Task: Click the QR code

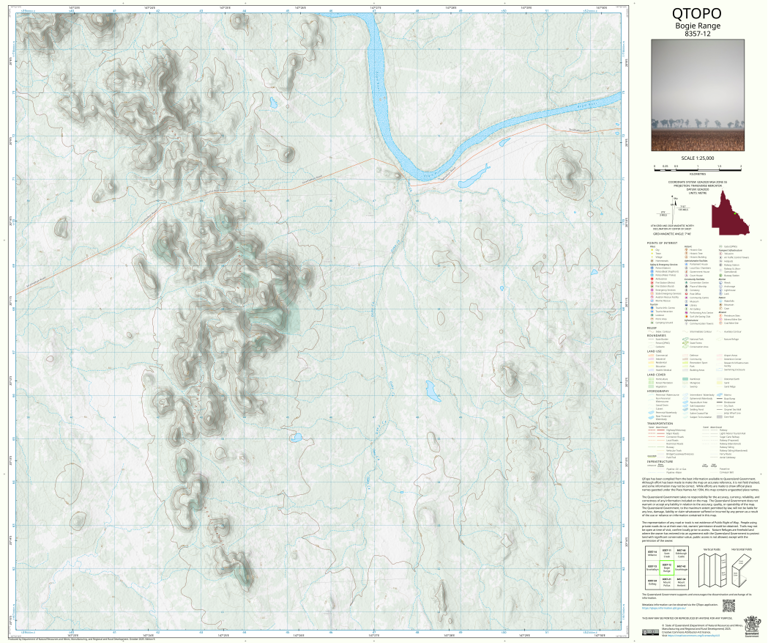Action: click(729, 606)
